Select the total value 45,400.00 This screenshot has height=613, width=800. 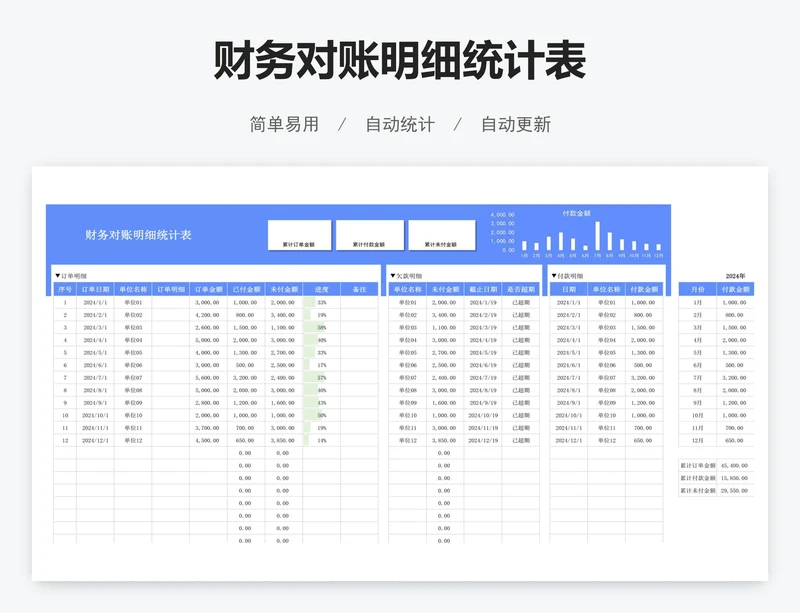(735, 465)
